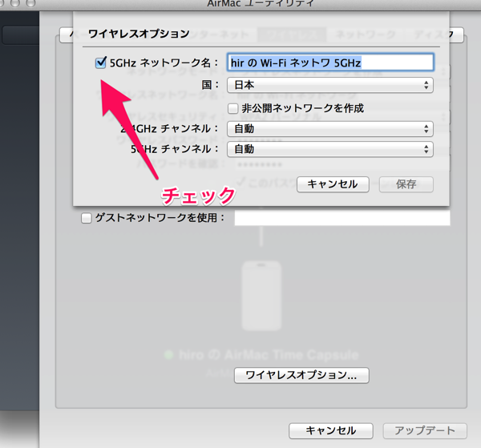Screen dimensions: 481x448
Task: Toggle ゲストネットワークを使用 checkbox
Action: pyautogui.click(x=87, y=217)
